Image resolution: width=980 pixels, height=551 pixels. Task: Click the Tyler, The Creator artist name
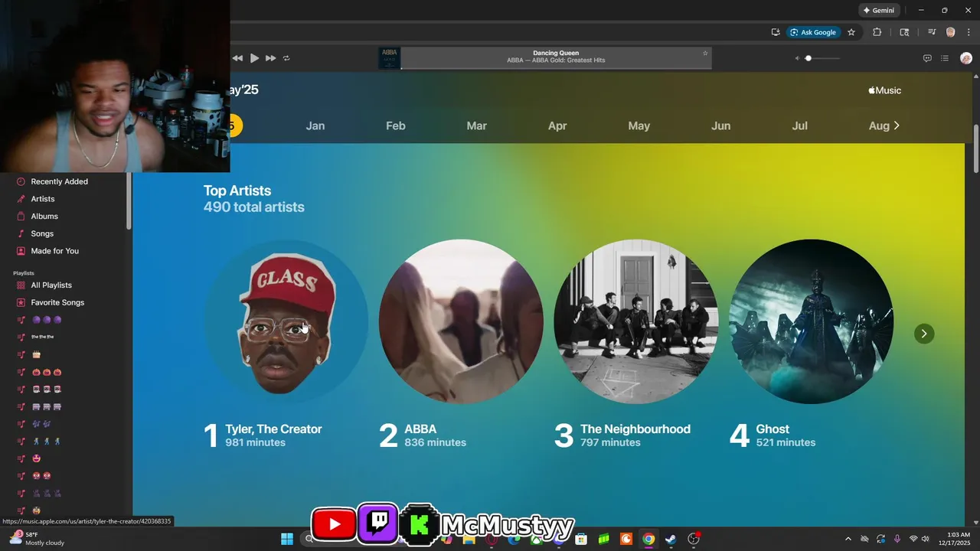[273, 429]
